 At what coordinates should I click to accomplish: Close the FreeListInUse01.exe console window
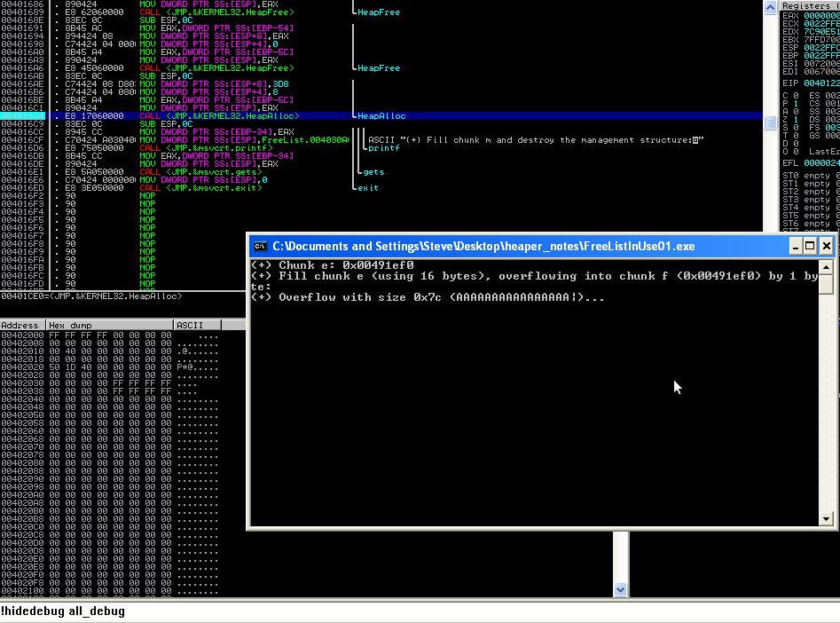[x=827, y=246]
